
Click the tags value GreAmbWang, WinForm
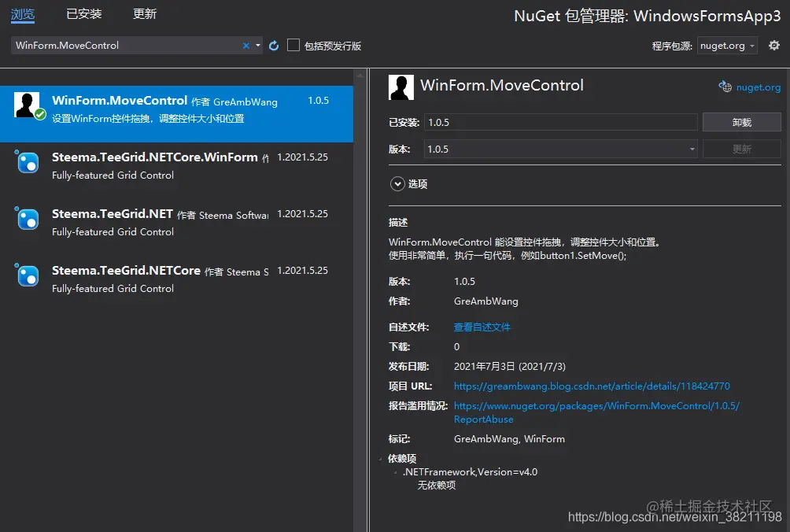pyautogui.click(x=509, y=439)
